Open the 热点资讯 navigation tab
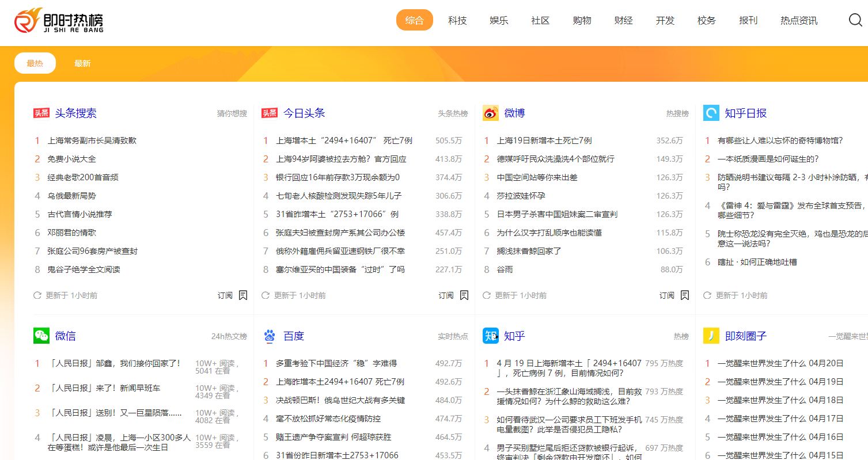The height and width of the screenshot is (460, 868). coord(799,20)
